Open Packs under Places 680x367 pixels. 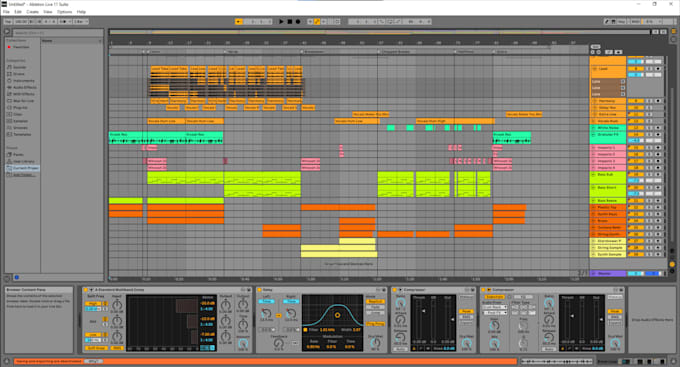18,154
